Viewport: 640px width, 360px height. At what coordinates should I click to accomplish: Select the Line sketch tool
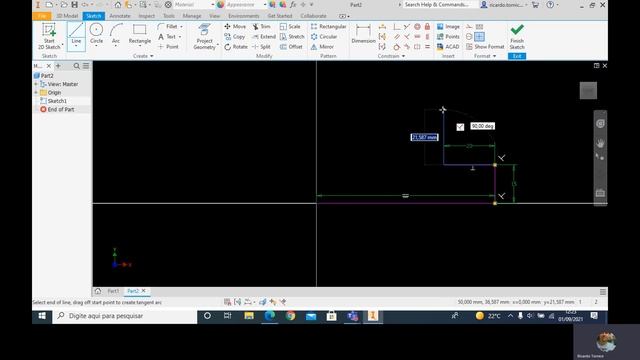pos(76,33)
